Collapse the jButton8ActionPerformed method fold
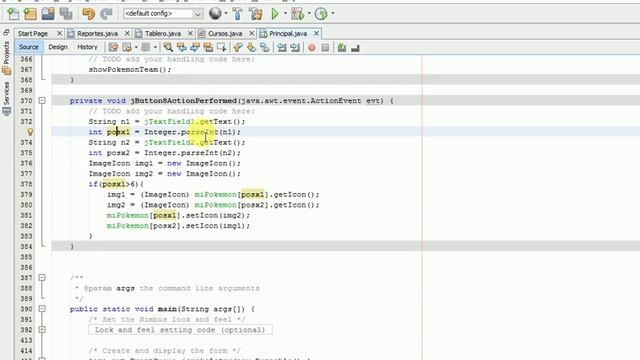This screenshot has height=360, width=640. (x=42, y=100)
